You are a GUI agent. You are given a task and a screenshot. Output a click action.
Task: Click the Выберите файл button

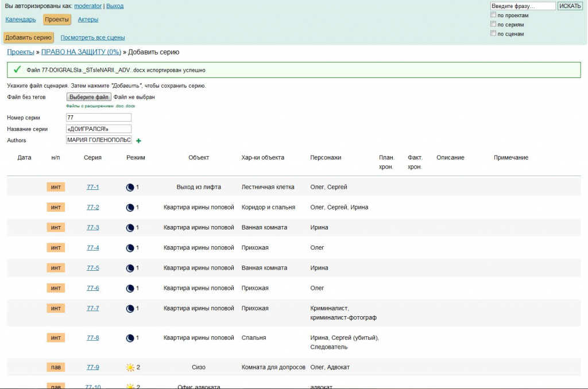pyautogui.click(x=89, y=97)
